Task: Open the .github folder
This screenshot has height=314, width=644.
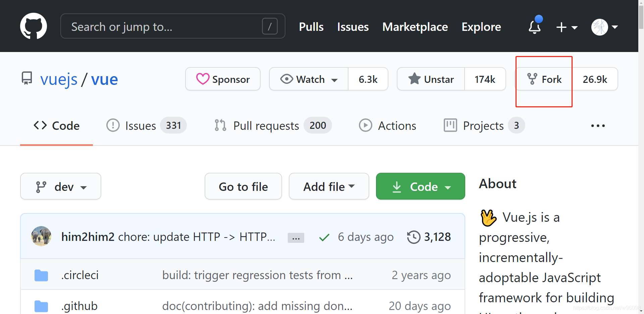Action: 79,306
